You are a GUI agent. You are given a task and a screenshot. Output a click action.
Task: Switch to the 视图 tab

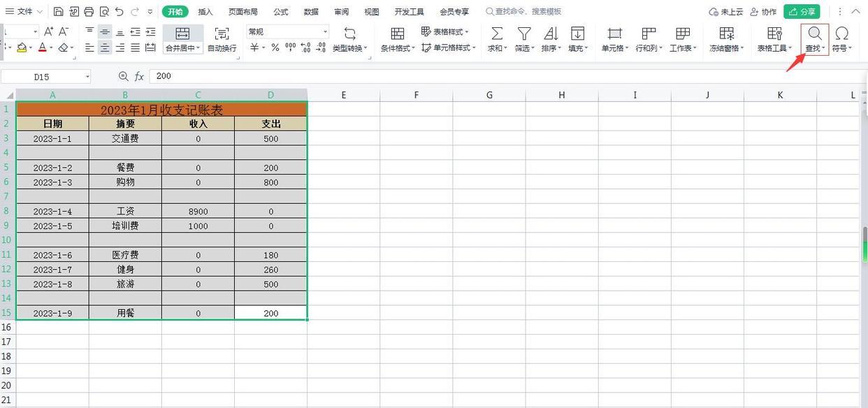(372, 12)
